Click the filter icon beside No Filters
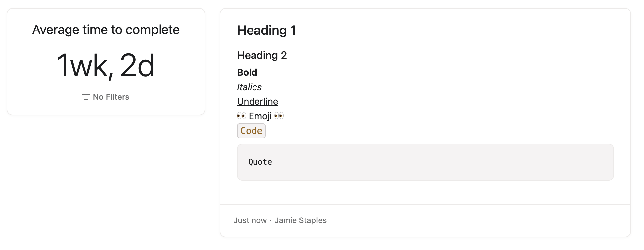Image resolution: width=644 pixels, height=250 pixels. click(86, 97)
